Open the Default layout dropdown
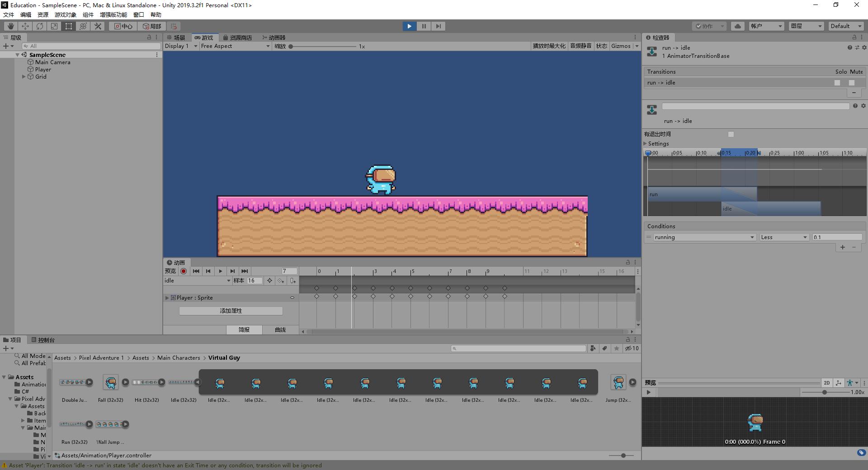868x470 pixels. pyautogui.click(x=846, y=26)
